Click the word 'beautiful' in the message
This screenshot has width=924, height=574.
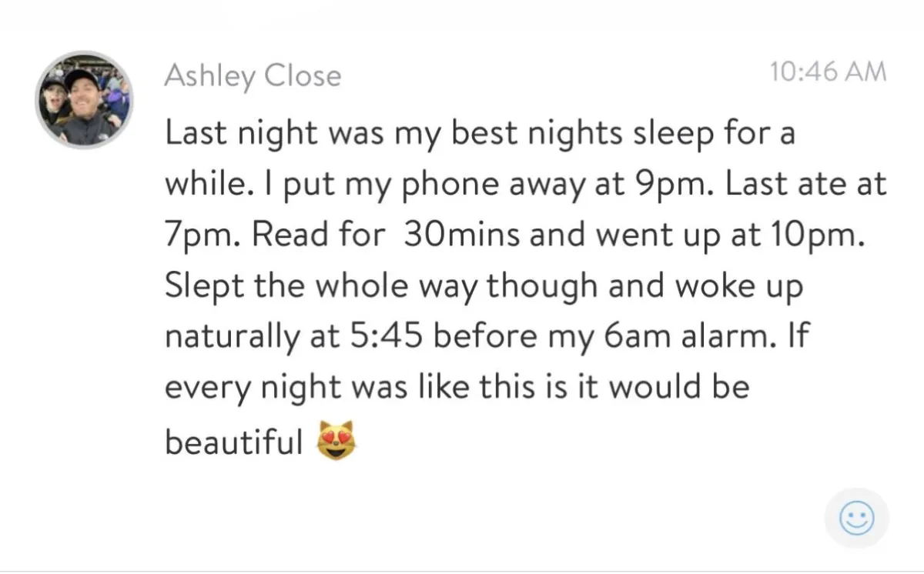pyautogui.click(x=234, y=442)
